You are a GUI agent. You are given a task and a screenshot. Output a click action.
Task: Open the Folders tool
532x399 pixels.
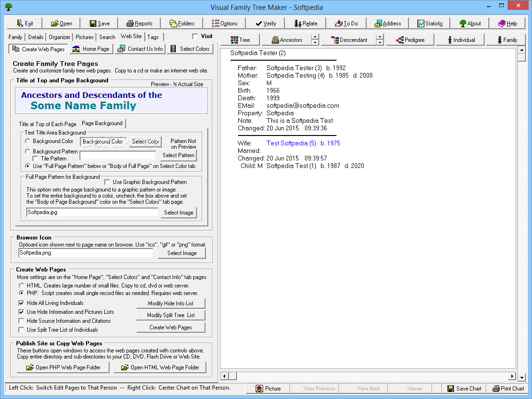pos(182,24)
